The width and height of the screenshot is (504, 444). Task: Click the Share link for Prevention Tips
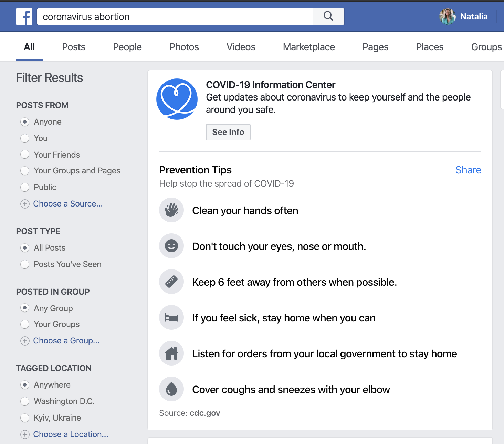click(468, 170)
